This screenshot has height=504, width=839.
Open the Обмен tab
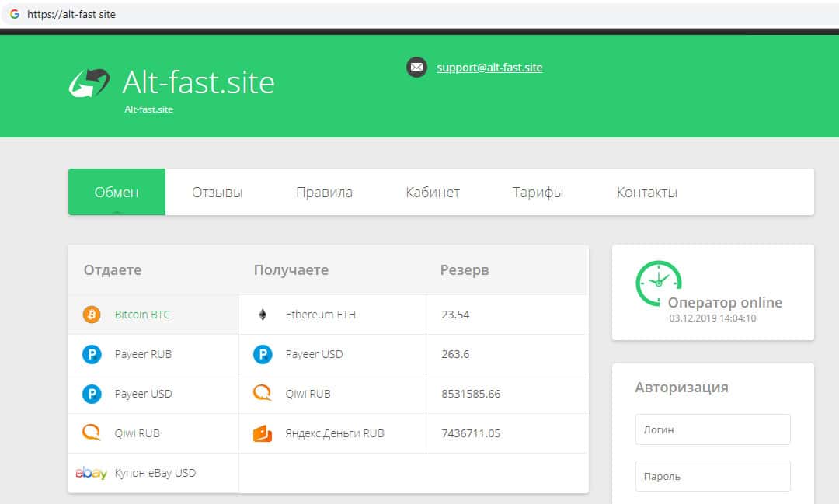click(x=117, y=192)
